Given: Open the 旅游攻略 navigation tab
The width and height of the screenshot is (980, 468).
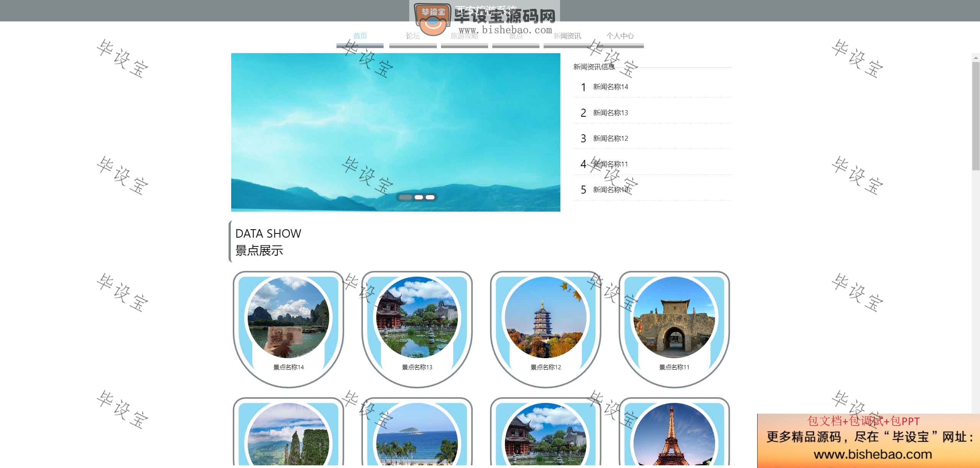Looking at the screenshot, I should 464,36.
